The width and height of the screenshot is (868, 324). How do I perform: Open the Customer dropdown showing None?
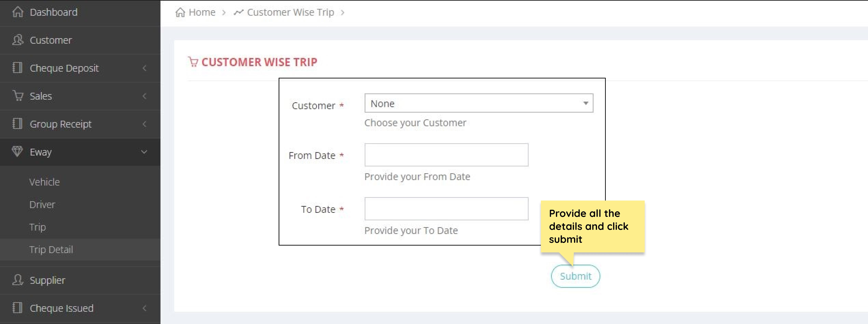[479, 103]
